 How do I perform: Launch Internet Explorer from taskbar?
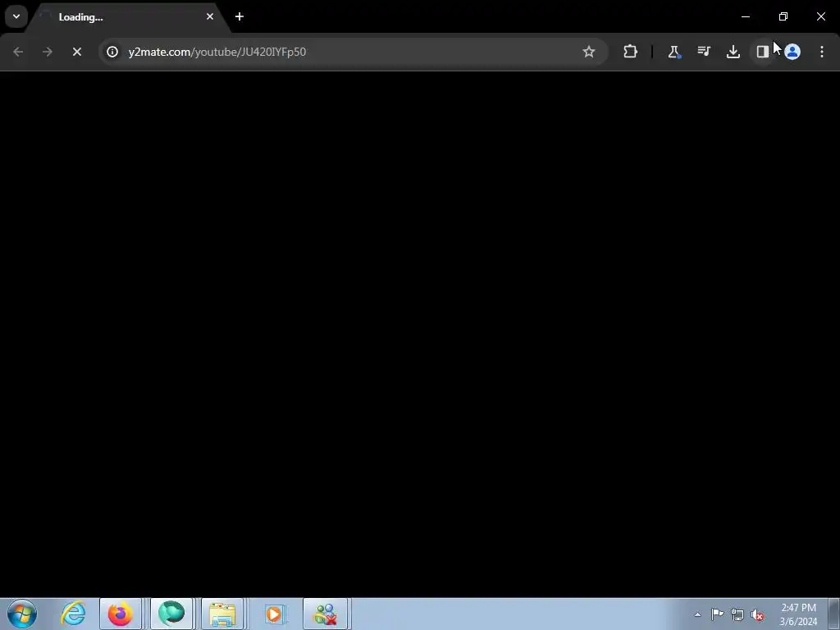point(73,614)
